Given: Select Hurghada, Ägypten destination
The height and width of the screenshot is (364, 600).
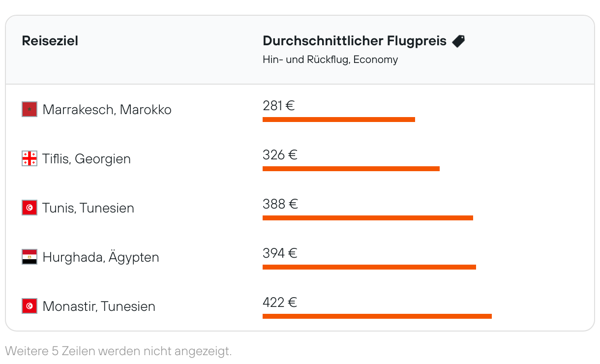Looking at the screenshot, I should pos(101,257).
